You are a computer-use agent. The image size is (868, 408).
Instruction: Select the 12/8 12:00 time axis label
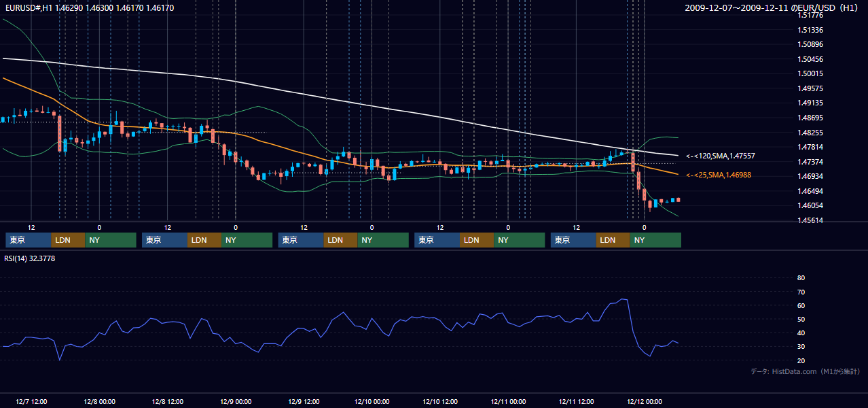click(167, 401)
